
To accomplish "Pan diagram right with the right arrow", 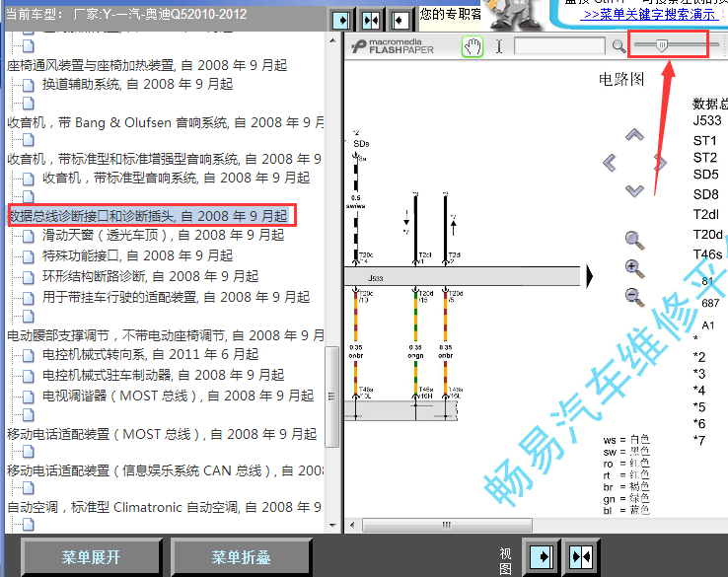I will pos(660,163).
